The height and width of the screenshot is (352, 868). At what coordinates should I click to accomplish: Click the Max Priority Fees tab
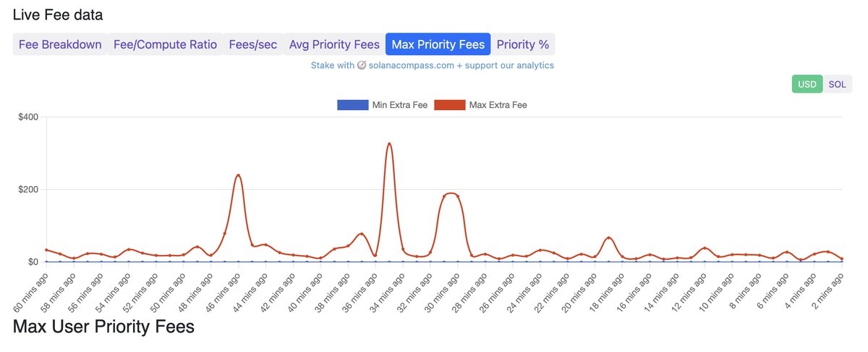pos(438,44)
